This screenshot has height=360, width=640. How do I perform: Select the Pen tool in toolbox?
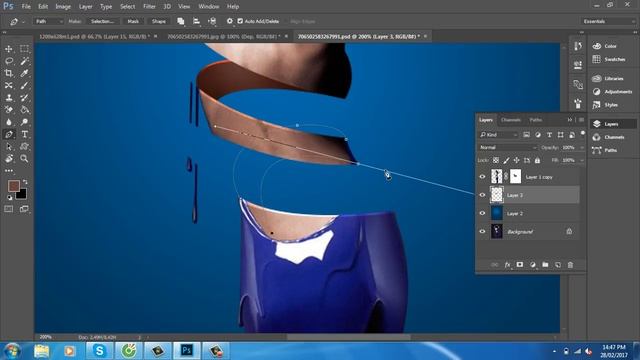click(9, 134)
